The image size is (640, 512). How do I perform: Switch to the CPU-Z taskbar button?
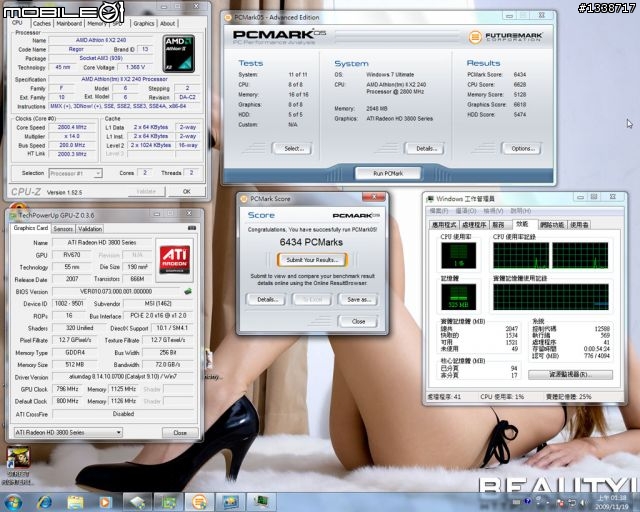click(138, 502)
